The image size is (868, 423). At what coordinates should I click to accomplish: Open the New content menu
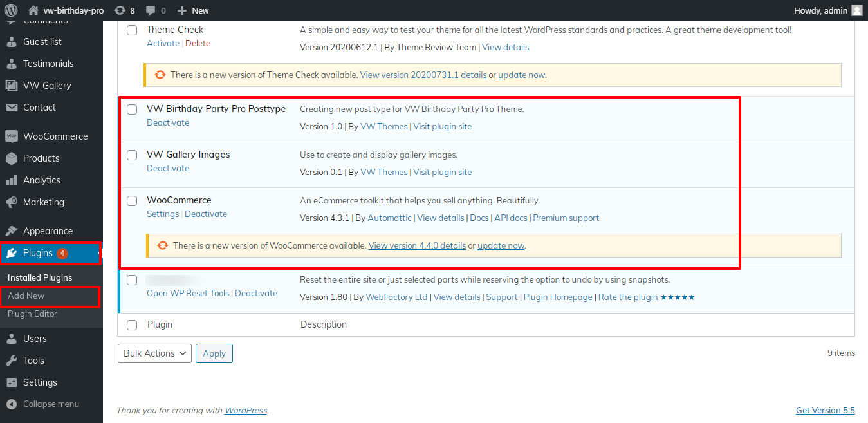click(x=193, y=10)
